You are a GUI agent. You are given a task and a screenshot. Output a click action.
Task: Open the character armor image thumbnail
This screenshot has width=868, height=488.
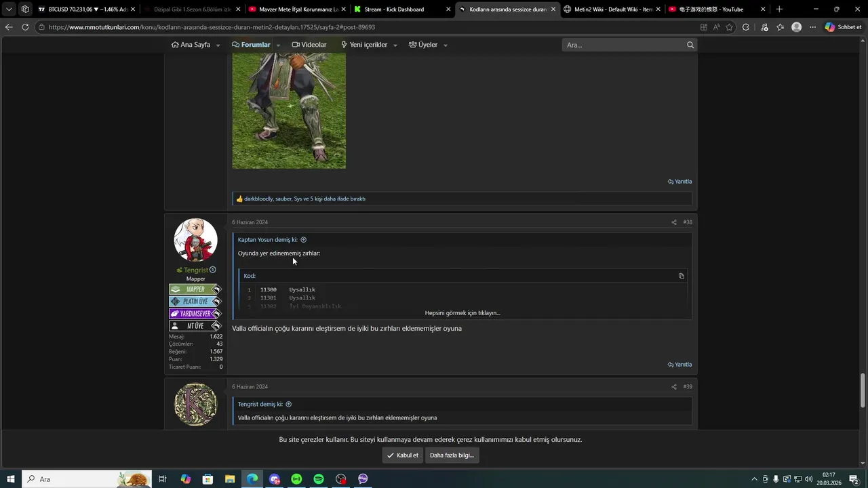click(x=289, y=111)
